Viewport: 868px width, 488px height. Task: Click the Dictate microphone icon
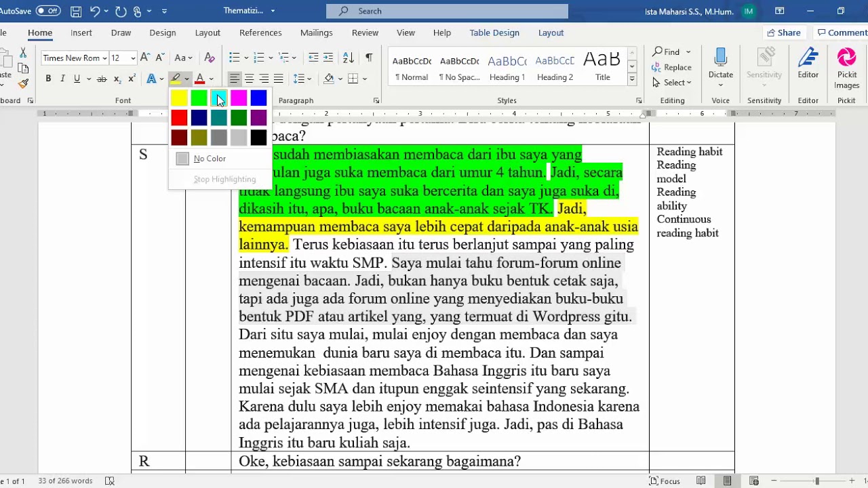tap(720, 57)
